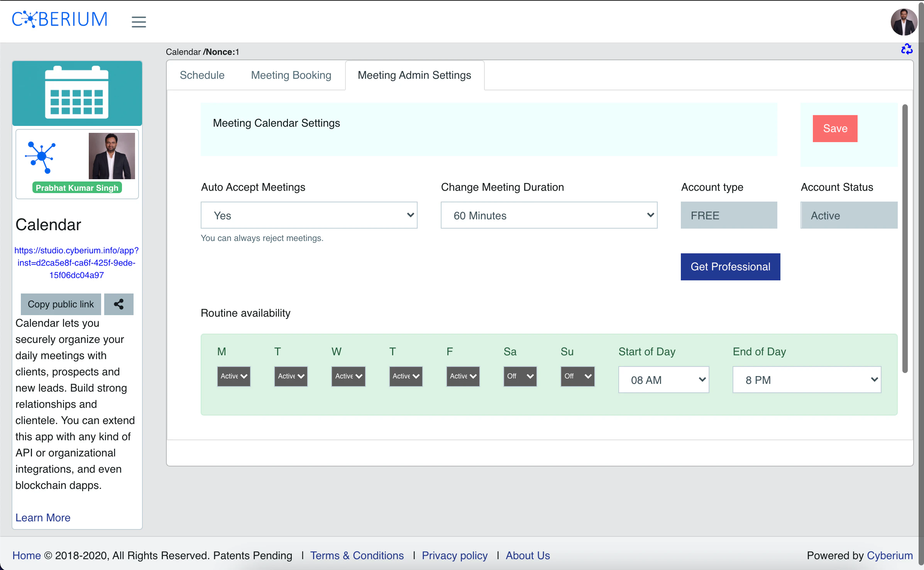Go to Home in the footer
The image size is (924, 570).
click(27, 555)
